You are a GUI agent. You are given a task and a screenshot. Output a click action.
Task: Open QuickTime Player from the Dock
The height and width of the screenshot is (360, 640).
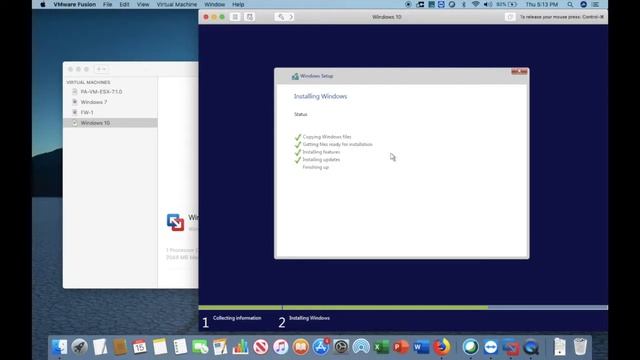pos(531,347)
